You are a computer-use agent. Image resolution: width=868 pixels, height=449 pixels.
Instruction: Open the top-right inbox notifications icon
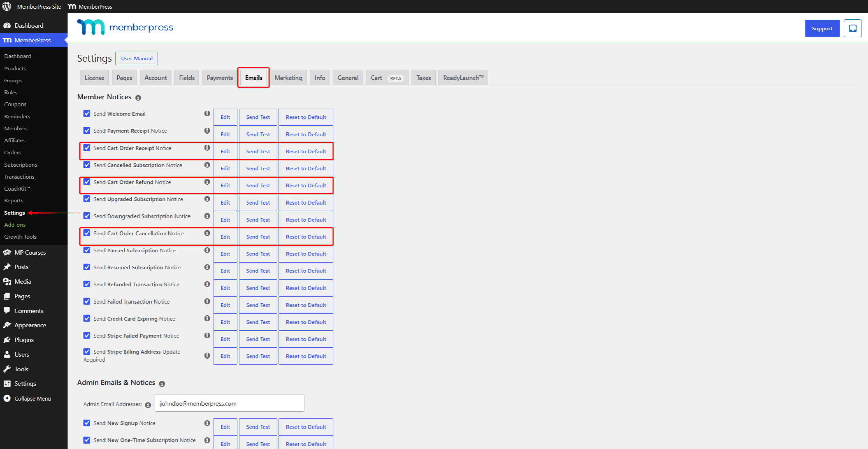(852, 28)
